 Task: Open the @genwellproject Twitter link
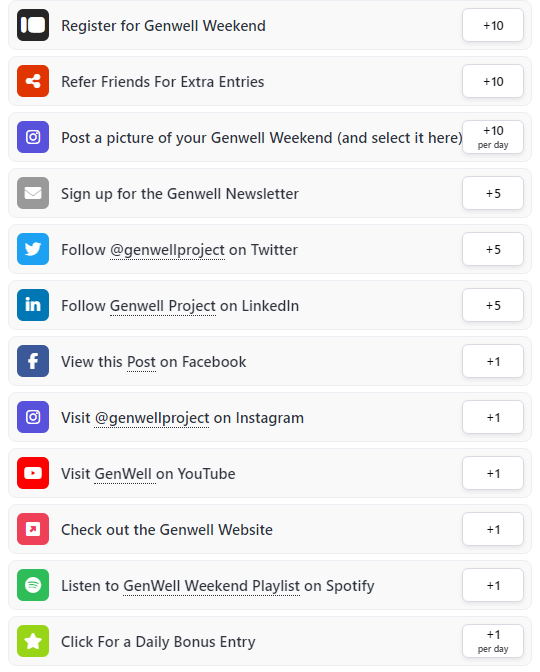[167, 250]
